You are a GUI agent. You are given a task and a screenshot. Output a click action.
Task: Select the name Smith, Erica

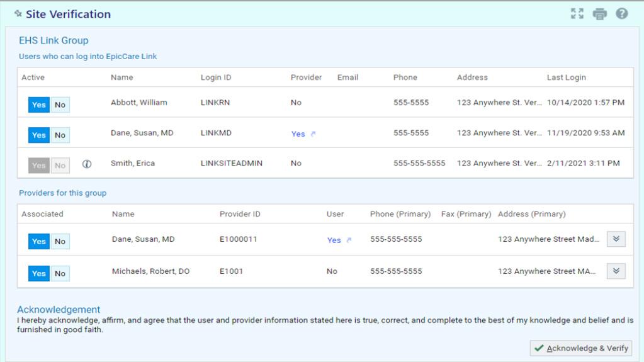pos(133,163)
